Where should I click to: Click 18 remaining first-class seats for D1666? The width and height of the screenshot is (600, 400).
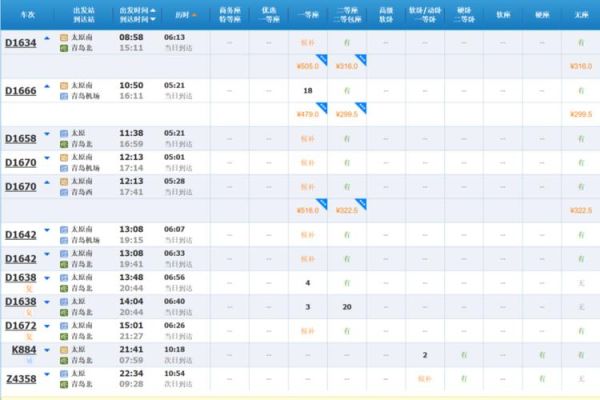pos(308,91)
